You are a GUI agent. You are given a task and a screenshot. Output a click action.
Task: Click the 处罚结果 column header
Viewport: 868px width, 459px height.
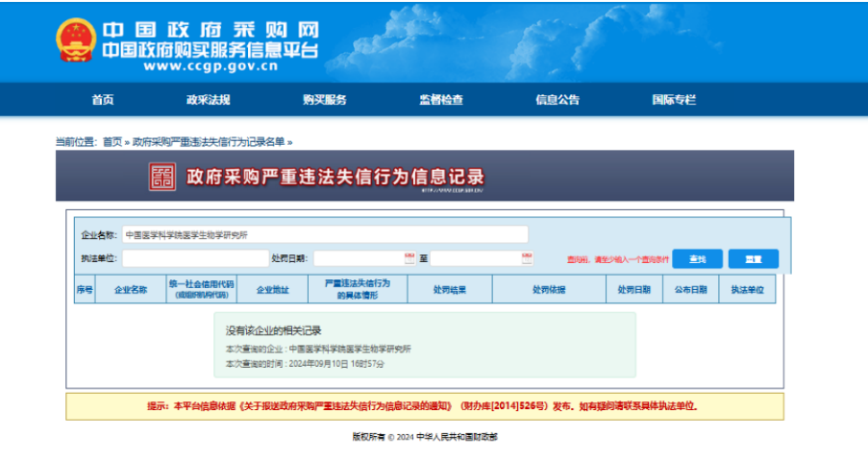coord(450,289)
